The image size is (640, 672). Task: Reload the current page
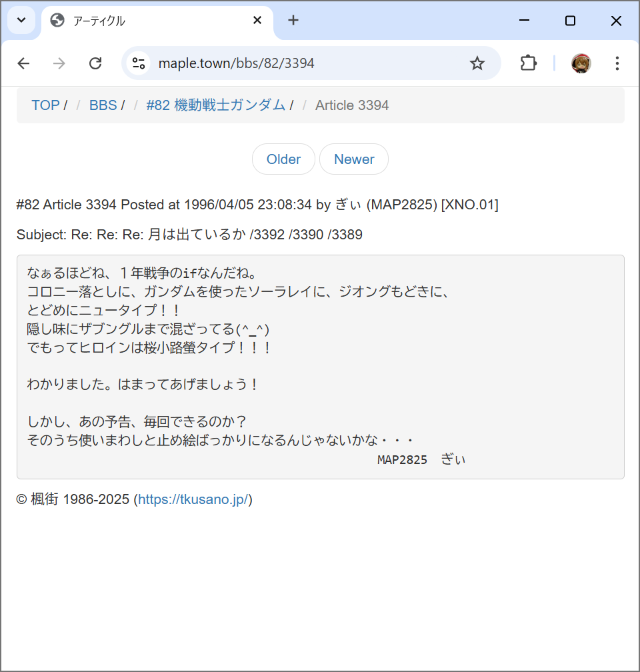(x=95, y=63)
